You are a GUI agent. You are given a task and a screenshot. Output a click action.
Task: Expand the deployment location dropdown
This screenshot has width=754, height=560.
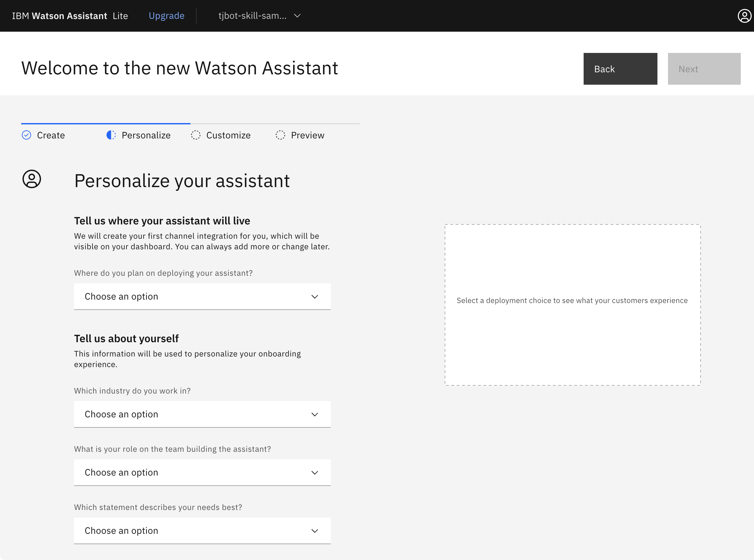point(203,296)
